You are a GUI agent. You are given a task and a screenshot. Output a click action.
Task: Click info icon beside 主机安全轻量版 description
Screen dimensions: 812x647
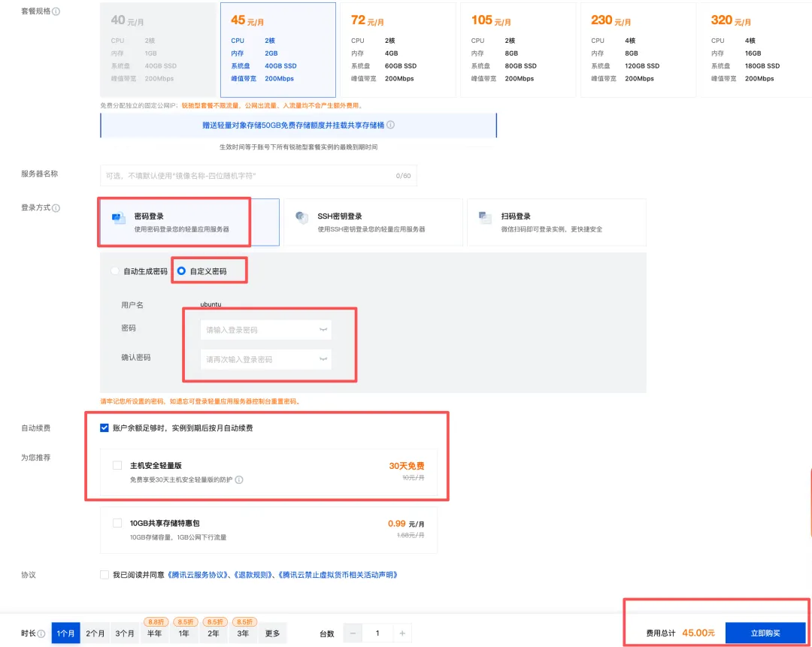pyautogui.click(x=239, y=480)
